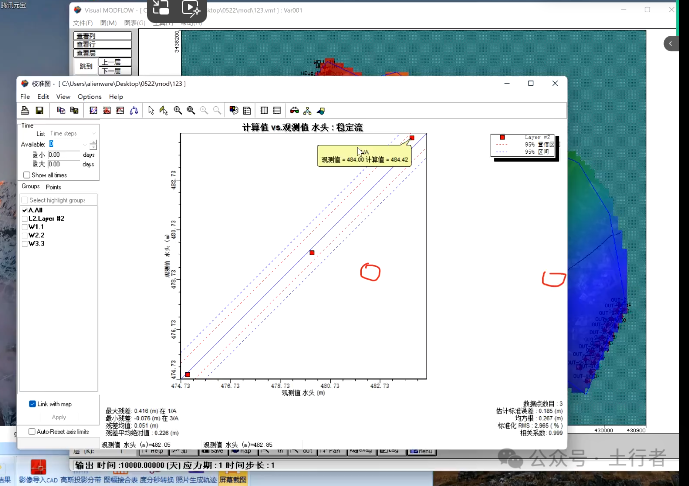
Task: Select the pointer info query tool
Action: pyautogui.click(x=163, y=110)
